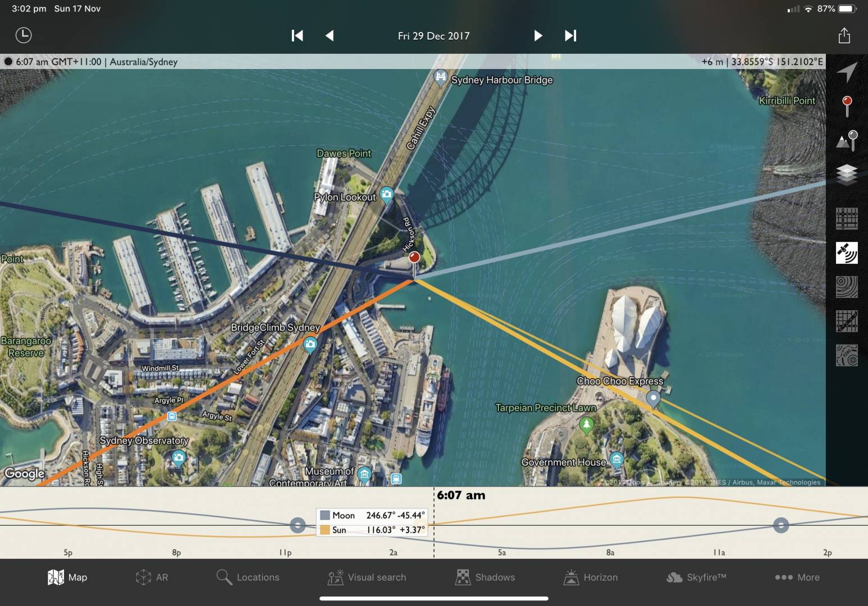Viewport: 868px width, 606px height.
Task: Tap the Barangaroo Reserve map label
Action: point(26,347)
